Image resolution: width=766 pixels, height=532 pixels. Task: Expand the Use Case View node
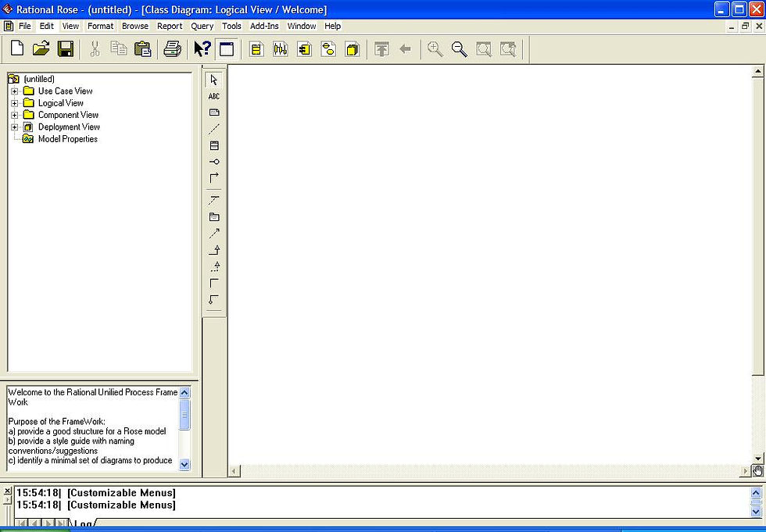(x=15, y=91)
